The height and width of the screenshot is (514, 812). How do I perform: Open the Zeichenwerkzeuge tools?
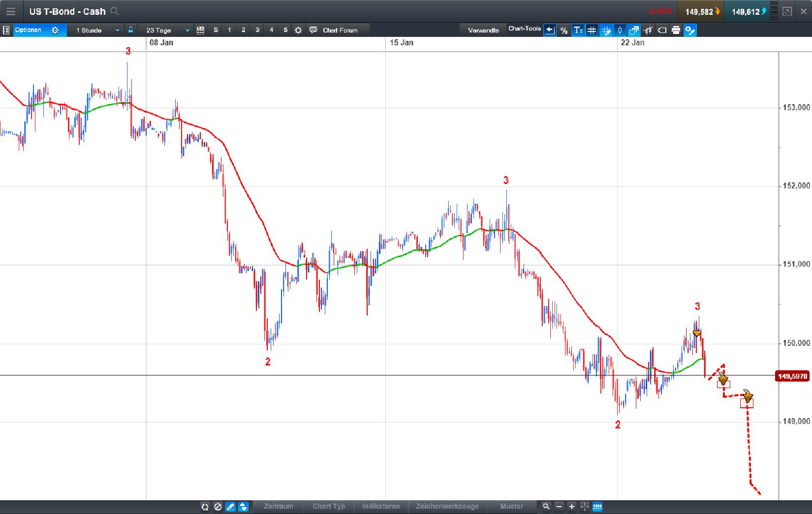[x=448, y=507]
